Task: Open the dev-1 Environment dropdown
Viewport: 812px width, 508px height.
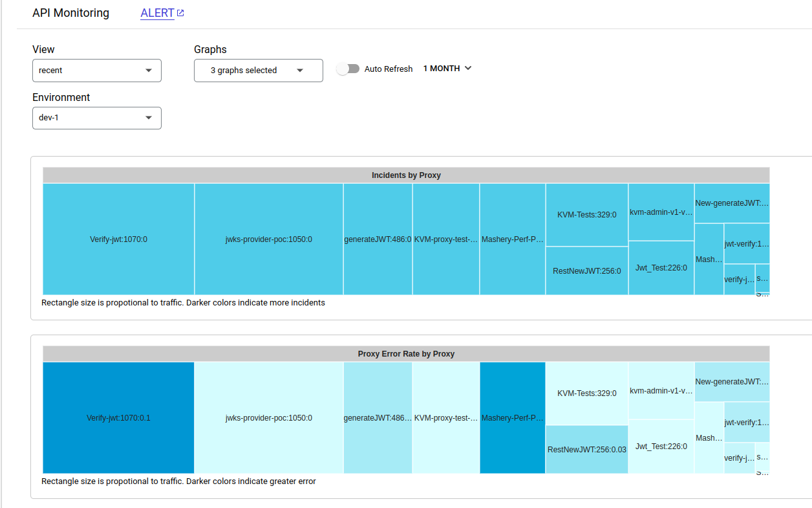Action: tap(97, 118)
